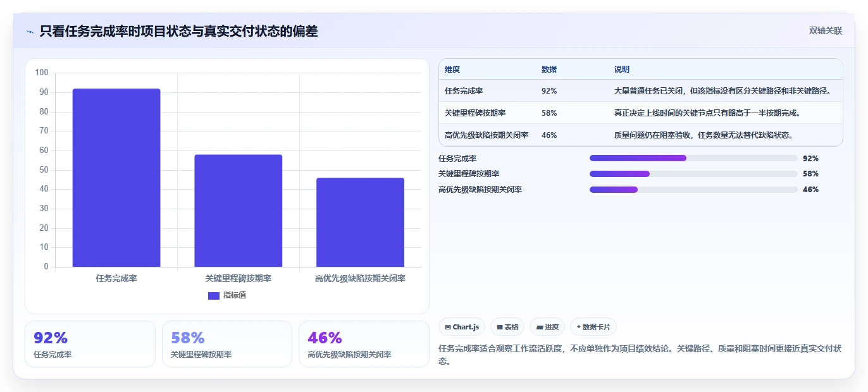Click the 数据 table column header
This screenshot has height=392, width=868.
[x=549, y=70]
